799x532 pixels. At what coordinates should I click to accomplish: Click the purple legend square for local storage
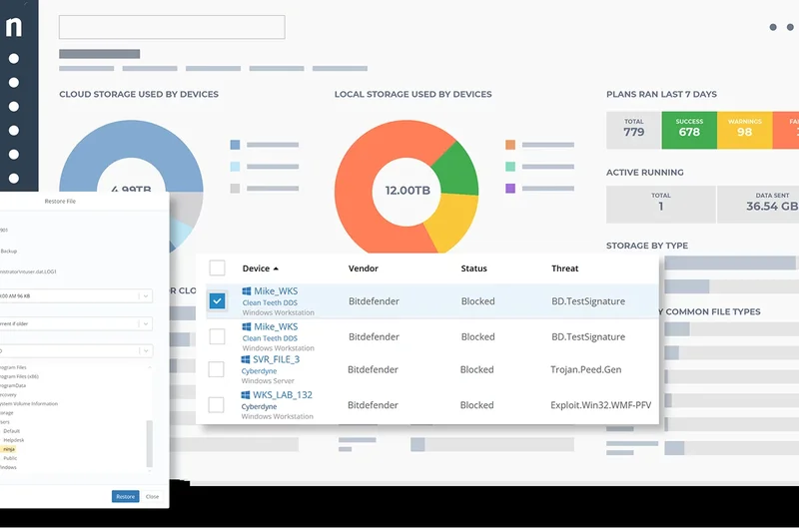[x=510, y=188]
